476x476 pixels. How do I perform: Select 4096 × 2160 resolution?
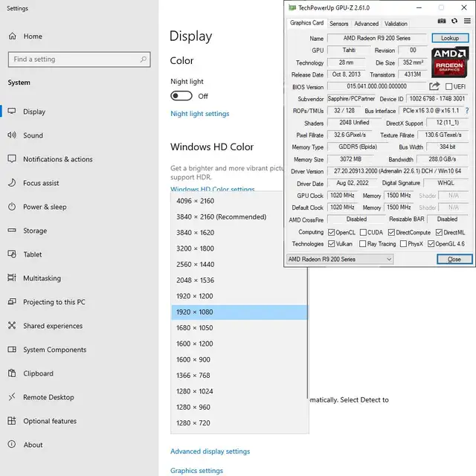click(239, 201)
